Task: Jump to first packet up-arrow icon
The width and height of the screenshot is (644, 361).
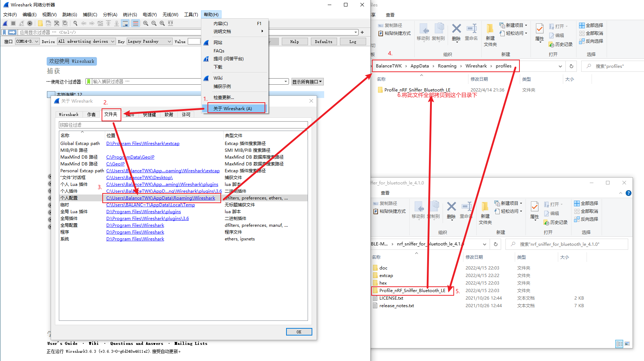Action: [x=108, y=23]
